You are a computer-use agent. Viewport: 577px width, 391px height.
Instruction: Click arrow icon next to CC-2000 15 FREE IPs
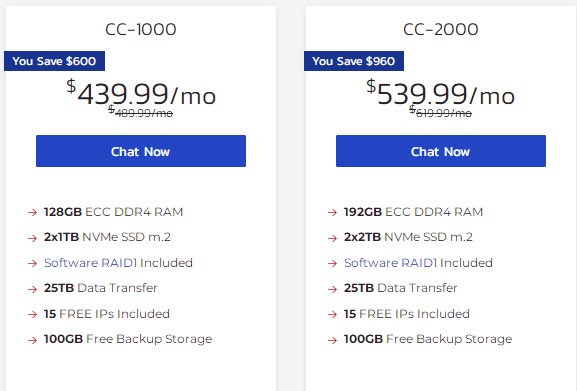coord(332,314)
